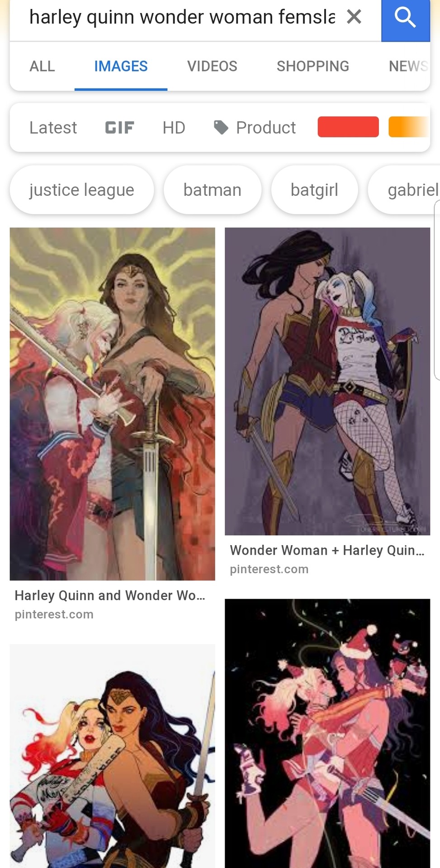Image resolution: width=440 pixels, height=868 pixels.
Task: Pick the red color filter swatch
Action: point(348,127)
